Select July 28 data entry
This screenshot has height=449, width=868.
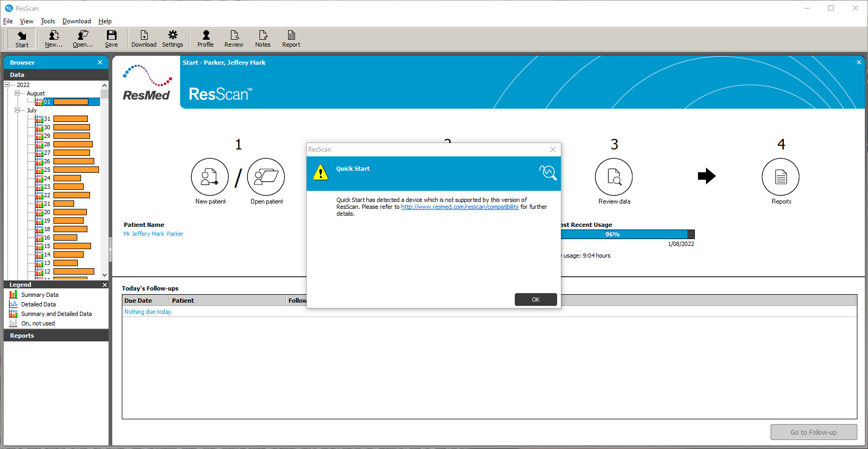(64, 144)
